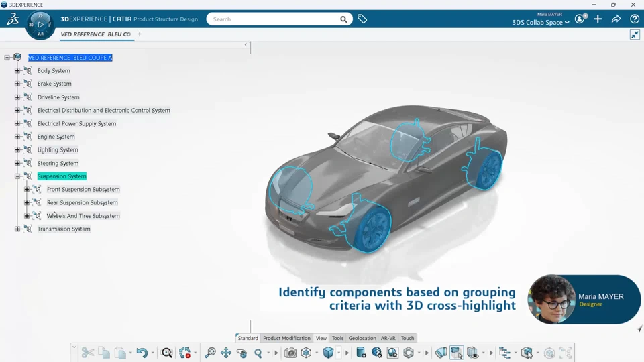Switch to the Standard tab
The image size is (644, 362).
(x=248, y=338)
